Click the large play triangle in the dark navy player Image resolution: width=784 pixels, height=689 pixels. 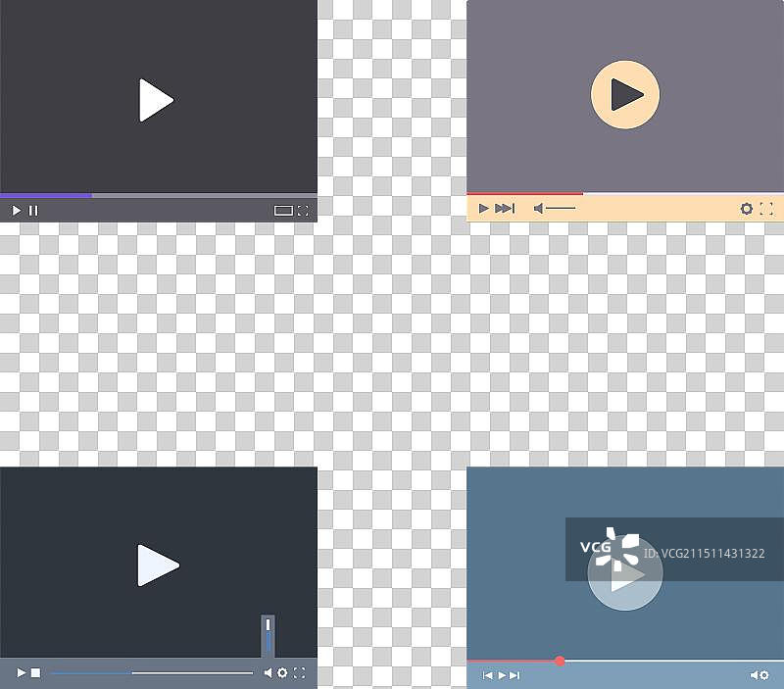[x=158, y=565]
